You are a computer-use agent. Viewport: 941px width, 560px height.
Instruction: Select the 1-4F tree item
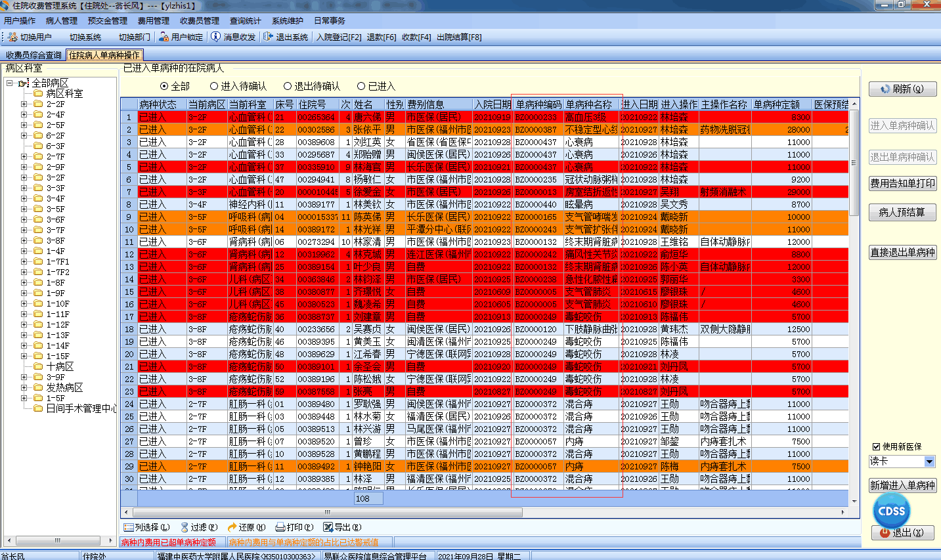(x=56, y=251)
